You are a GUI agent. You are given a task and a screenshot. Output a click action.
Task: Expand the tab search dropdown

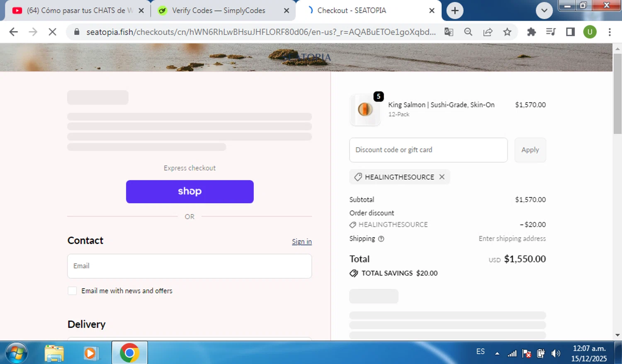pyautogui.click(x=544, y=11)
